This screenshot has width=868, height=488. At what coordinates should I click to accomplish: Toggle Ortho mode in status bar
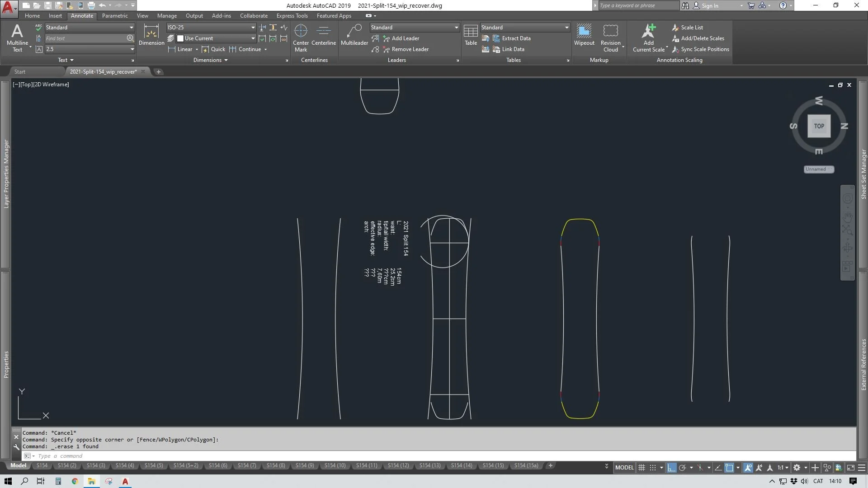click(671, 468)
